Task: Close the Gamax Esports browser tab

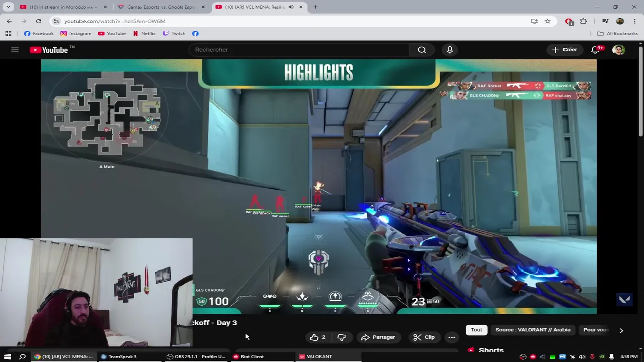Action: coord(202,7)
